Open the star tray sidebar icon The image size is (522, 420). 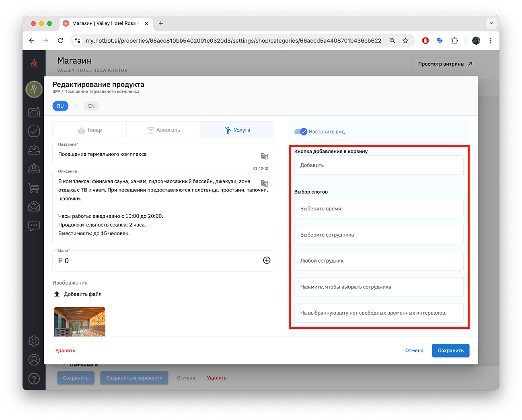(x=34, y=168)
